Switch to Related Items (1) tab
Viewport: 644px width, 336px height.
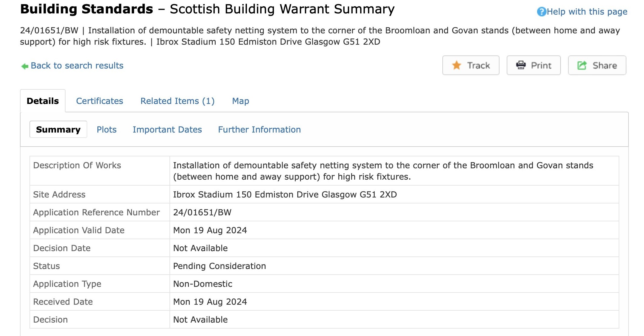click(x=178, y=101)
